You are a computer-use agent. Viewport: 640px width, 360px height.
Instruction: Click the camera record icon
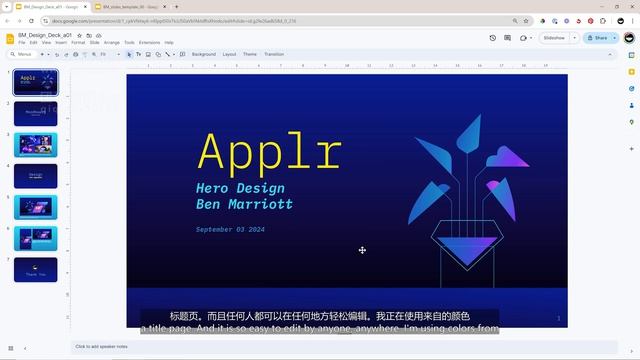click(523, 38)
